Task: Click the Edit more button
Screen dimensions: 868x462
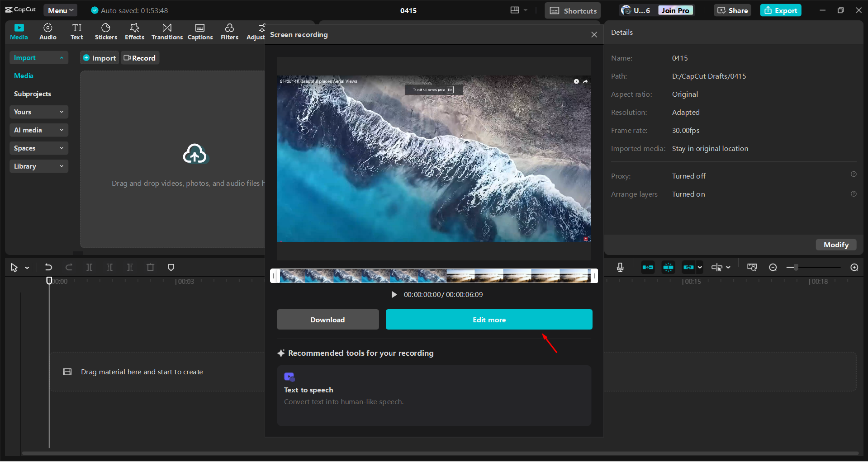Action: [489, 319]
